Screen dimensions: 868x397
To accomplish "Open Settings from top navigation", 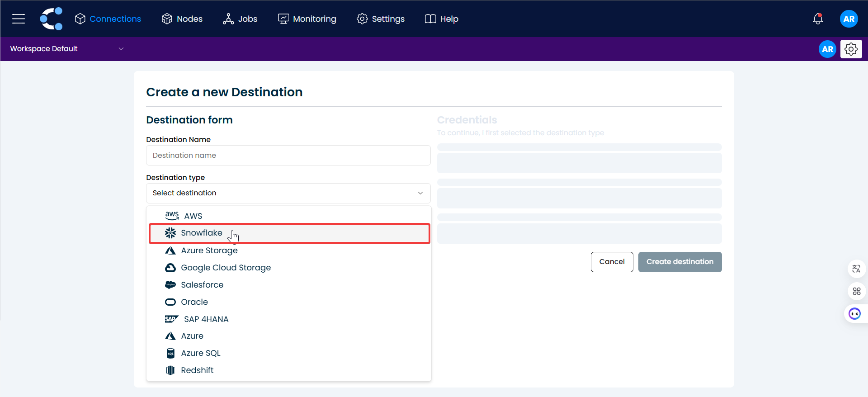I will click(381, 19).
